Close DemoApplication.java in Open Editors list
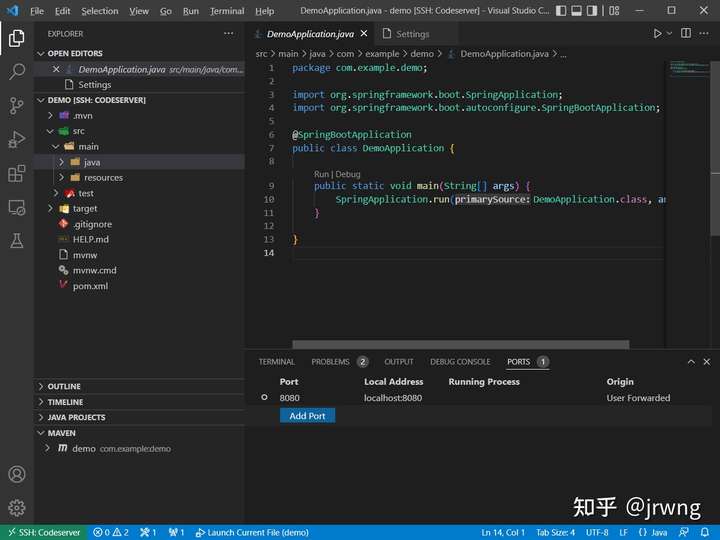 pyautogui.click(x=56, y=69)
